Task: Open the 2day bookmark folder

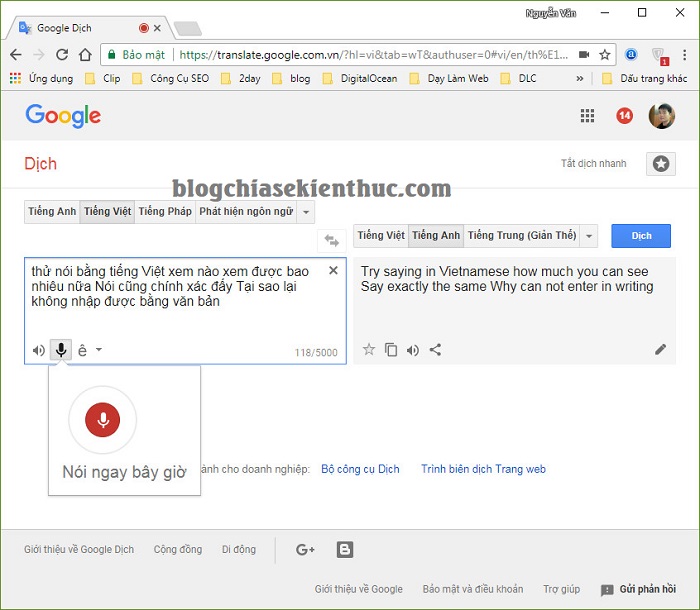Action: click(241, 79)
